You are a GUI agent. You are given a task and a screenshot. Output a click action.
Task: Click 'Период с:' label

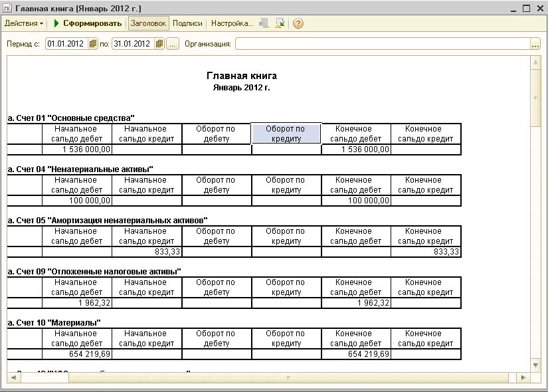point(23,44)
